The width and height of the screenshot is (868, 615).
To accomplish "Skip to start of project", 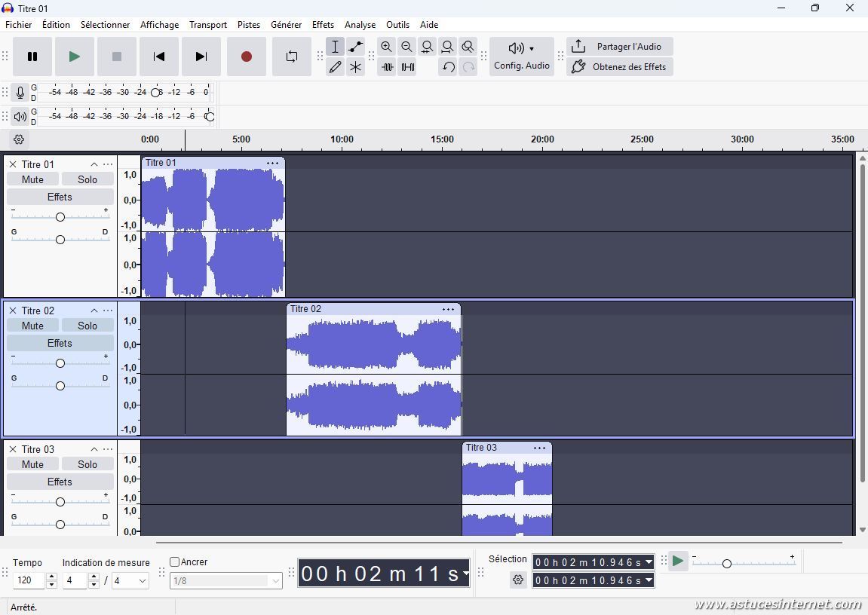I will click(x=158, y=57).
